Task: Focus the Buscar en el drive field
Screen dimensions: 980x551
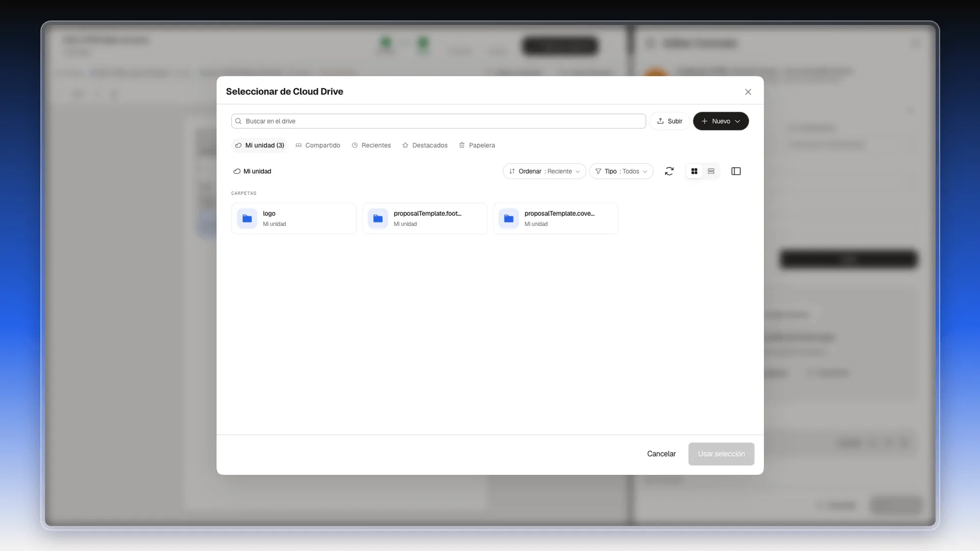Action: coord(438,121)
